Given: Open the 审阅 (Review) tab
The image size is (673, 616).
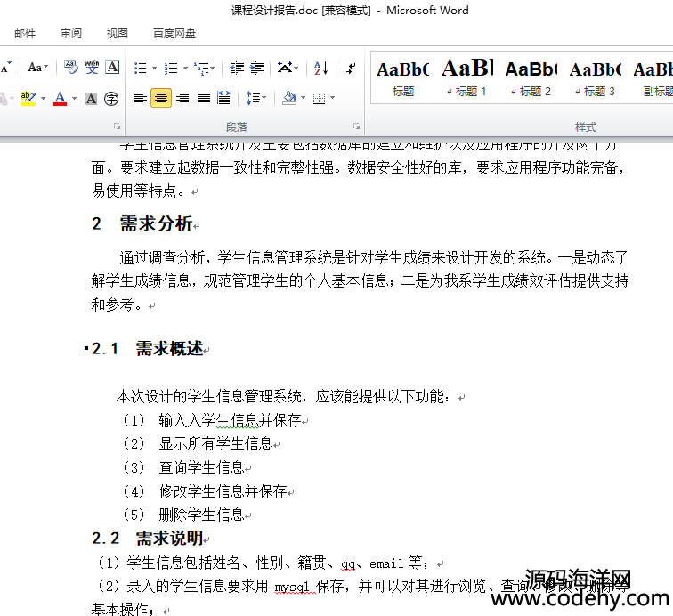Looking at the screenshot, I should (71, 34).
